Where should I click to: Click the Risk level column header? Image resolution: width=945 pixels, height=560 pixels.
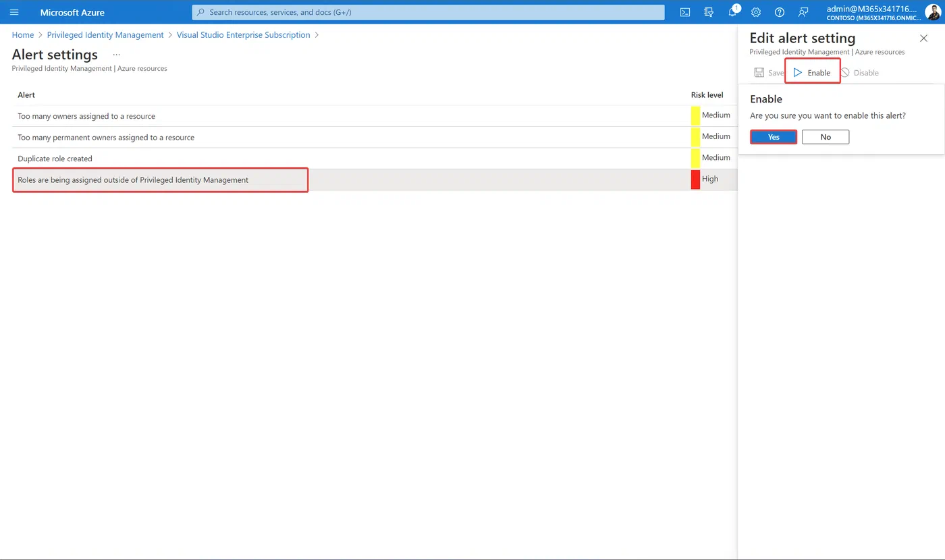(x=707, y=95)
